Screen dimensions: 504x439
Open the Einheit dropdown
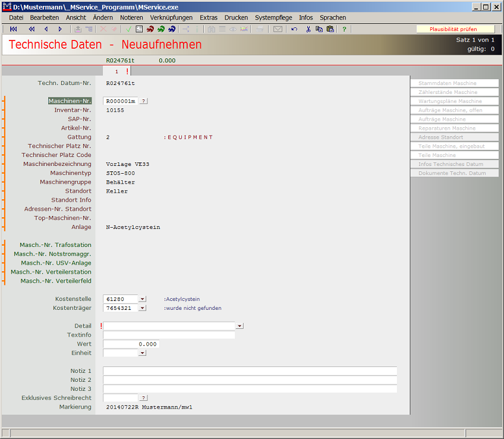click(142, 353)
